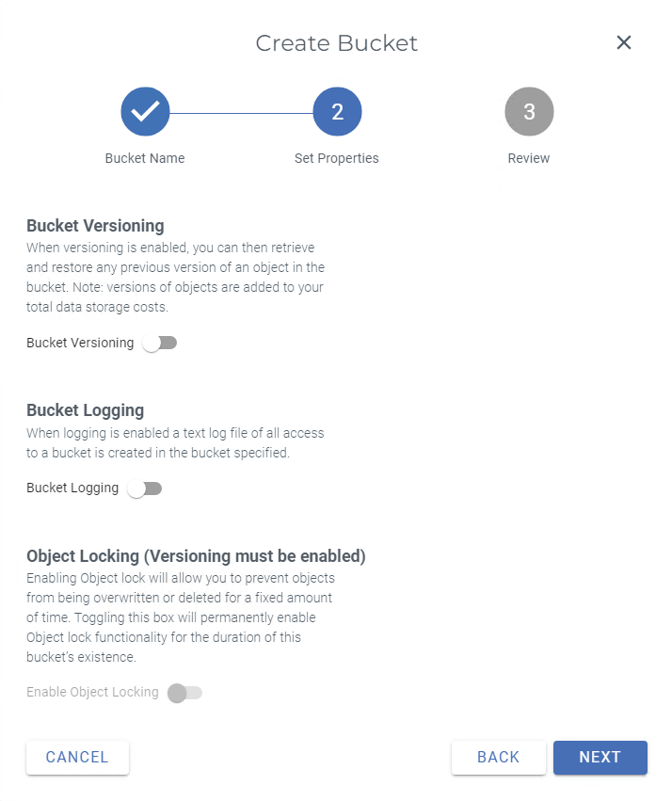Go to previous step with BACK
The height and width of the screenshot is (801, 672).
[498, 757]
